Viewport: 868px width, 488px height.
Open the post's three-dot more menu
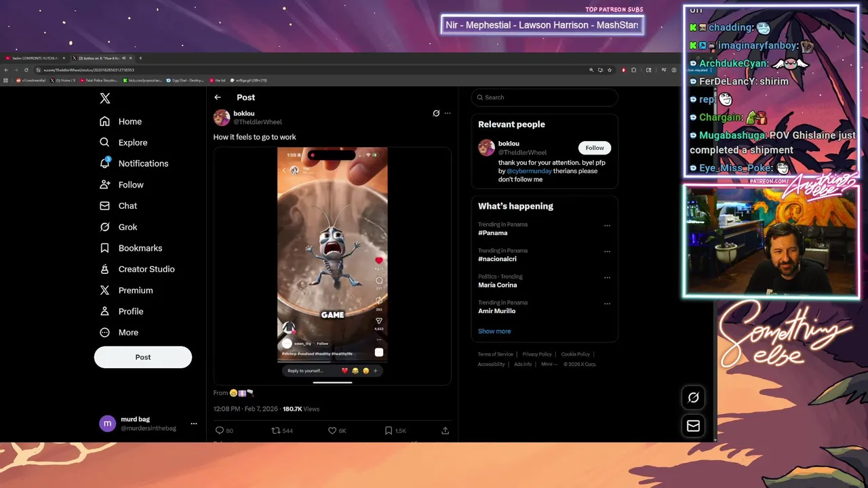tap(448, 113)
